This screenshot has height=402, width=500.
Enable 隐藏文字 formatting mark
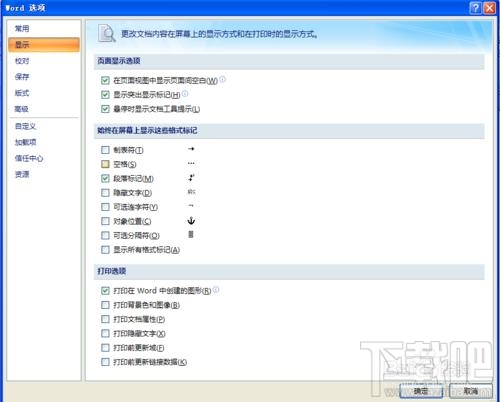(x=105, y=193)
